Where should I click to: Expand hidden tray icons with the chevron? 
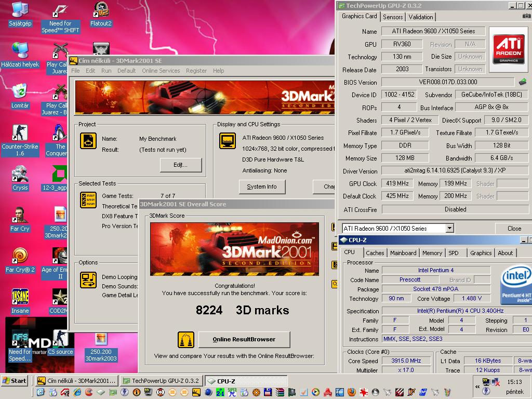477,387
